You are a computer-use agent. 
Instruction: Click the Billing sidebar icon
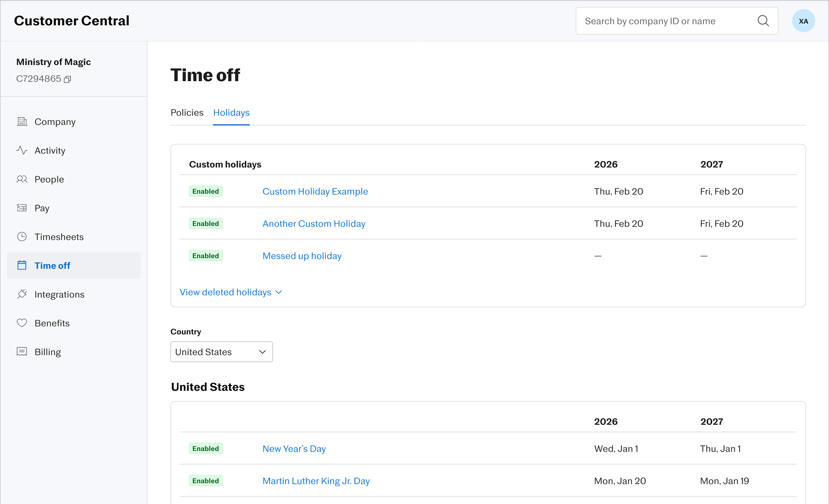pyautogui.click(x=22, y=351)
